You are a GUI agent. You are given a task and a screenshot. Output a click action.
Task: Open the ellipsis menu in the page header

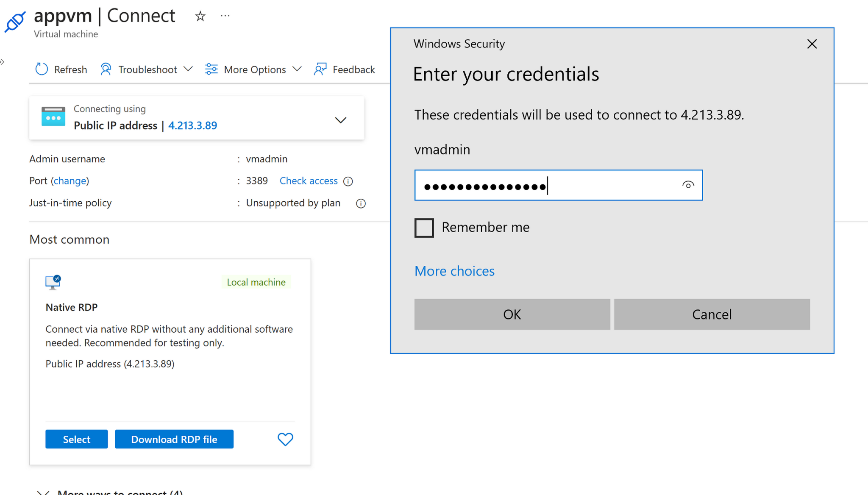click(225, 16)
